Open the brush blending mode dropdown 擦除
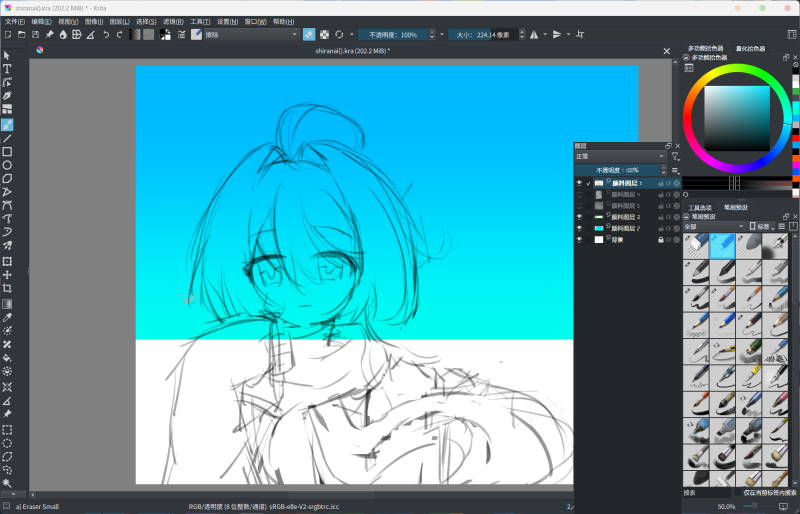Screen dimensions: 800x514 (252, 35)
